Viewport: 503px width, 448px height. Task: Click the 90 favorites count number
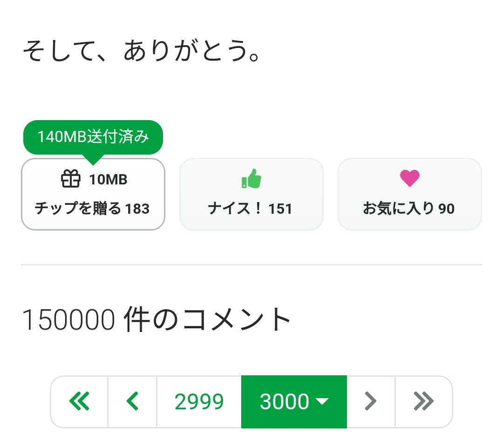(446, 209)
